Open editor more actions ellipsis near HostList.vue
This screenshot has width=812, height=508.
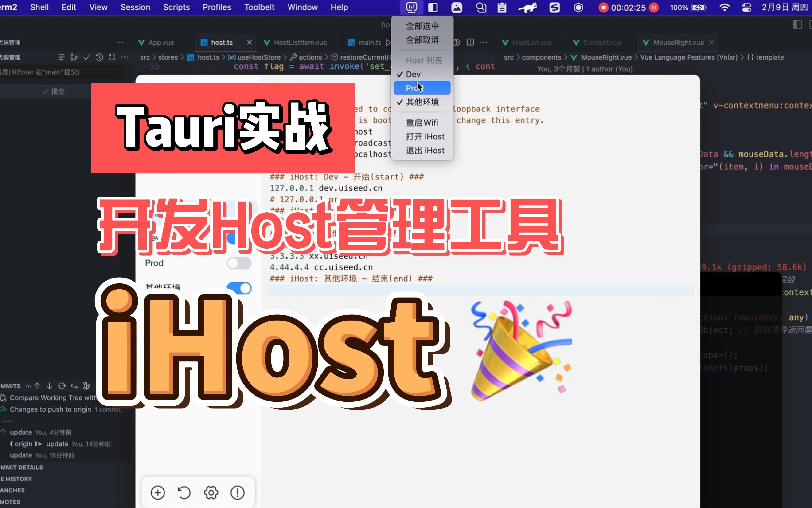pyautogui.click(x=484, y=42)
